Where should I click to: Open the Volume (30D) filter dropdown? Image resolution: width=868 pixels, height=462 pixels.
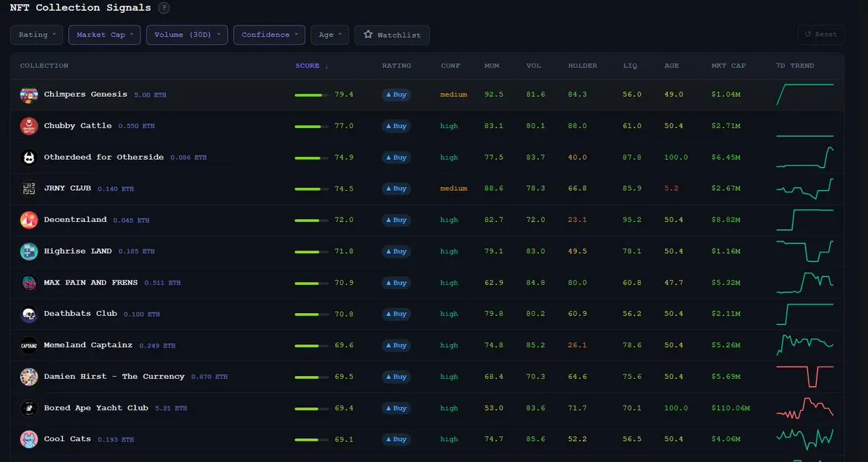[187, 35]
